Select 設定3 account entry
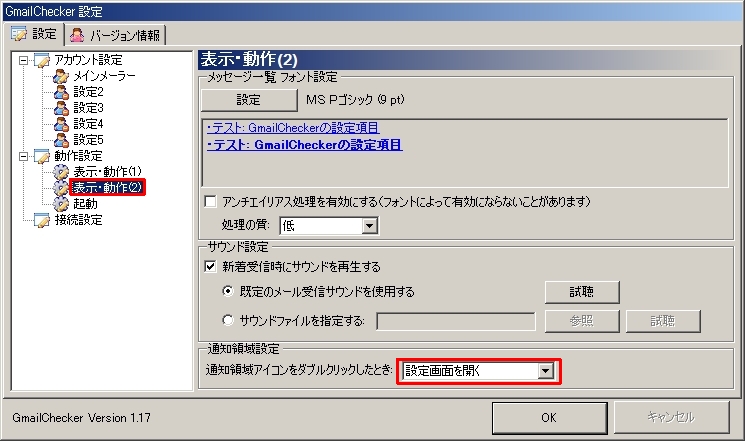Viewport: 745px width, 441px height. pyautogui.click(x=88, y=108)
